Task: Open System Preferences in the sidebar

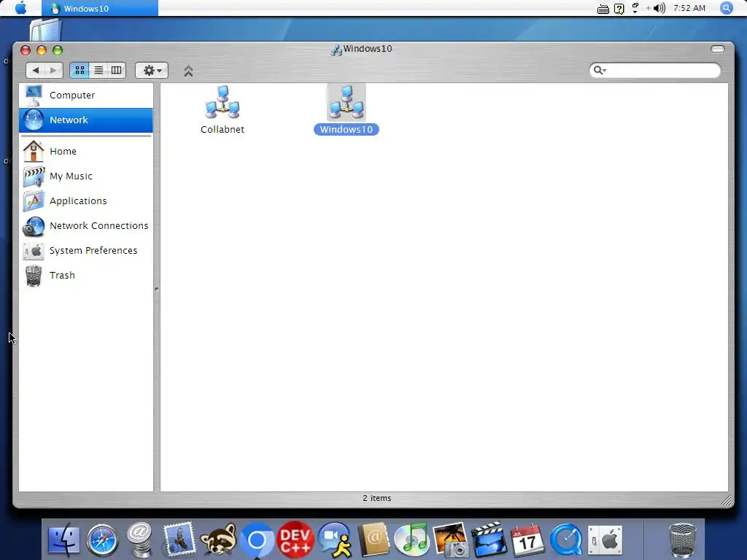Action: tap(86, 251)
